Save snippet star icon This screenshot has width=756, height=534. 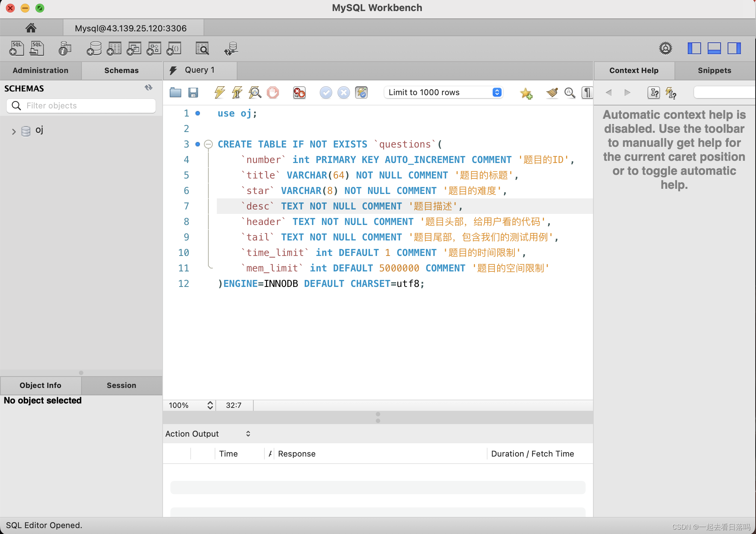(526, 93)
